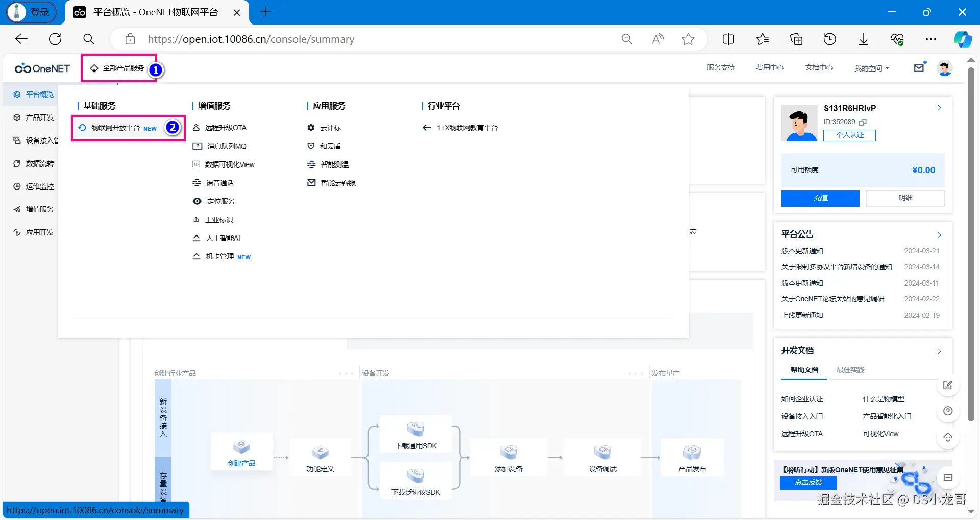Viewport: 980px width, 520px height.
Task: Click 点击反馈 button
Action: click(808, 482)
